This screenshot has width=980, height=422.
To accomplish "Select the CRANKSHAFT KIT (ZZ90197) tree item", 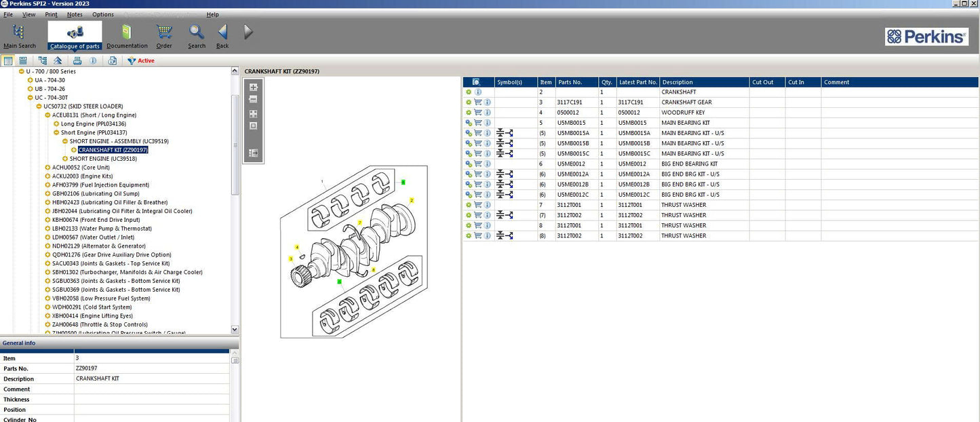I will pyautogui.click(x=112, y=149).
